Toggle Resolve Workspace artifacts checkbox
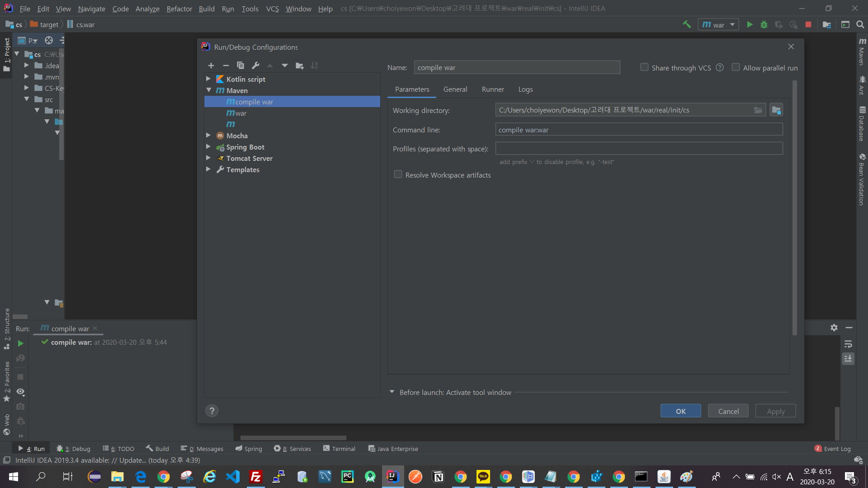868x488 pixels. tap(398, 174)
